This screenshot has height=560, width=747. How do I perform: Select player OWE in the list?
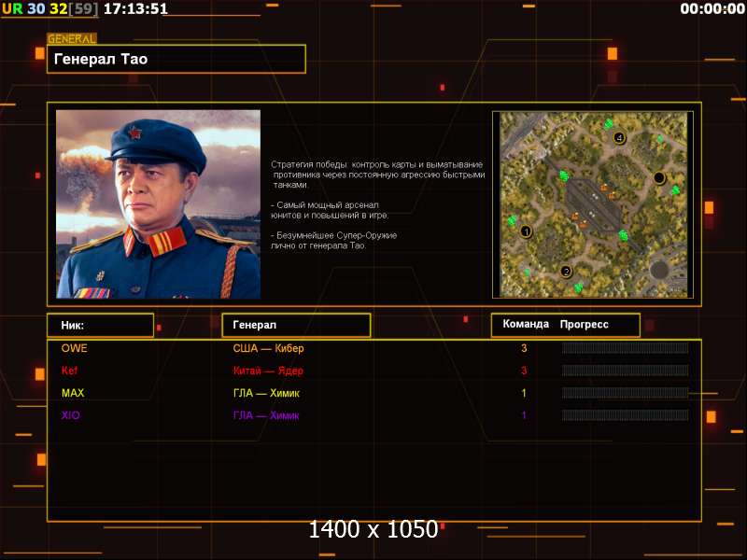75,348
